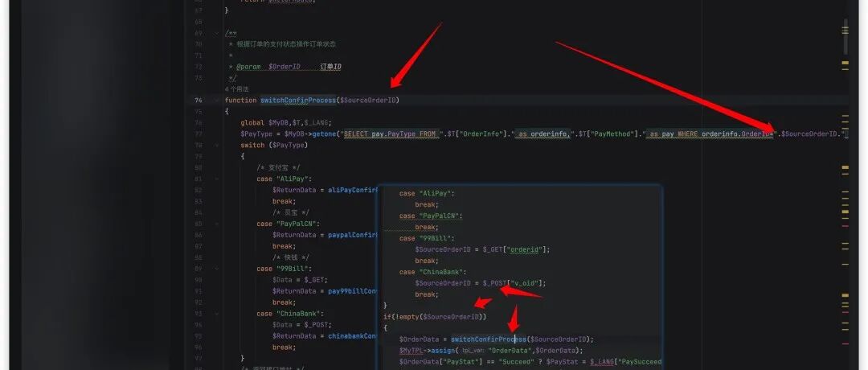Fold the case "PayPalCN" block in main editor

217,224
